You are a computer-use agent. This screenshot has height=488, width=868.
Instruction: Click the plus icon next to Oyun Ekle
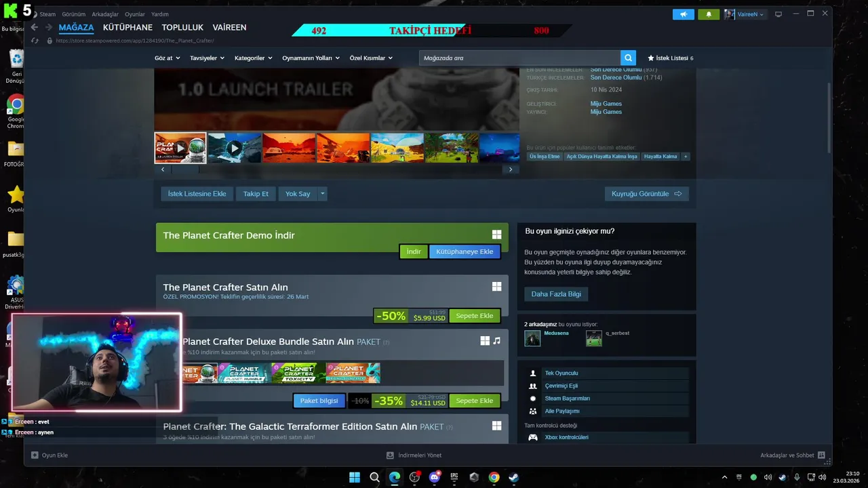click(x=35, y=455)
